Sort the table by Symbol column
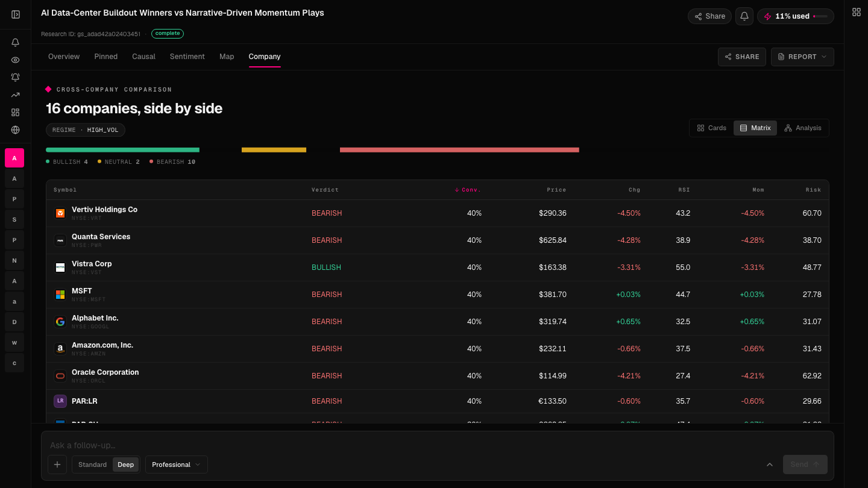 pos(65,190)
